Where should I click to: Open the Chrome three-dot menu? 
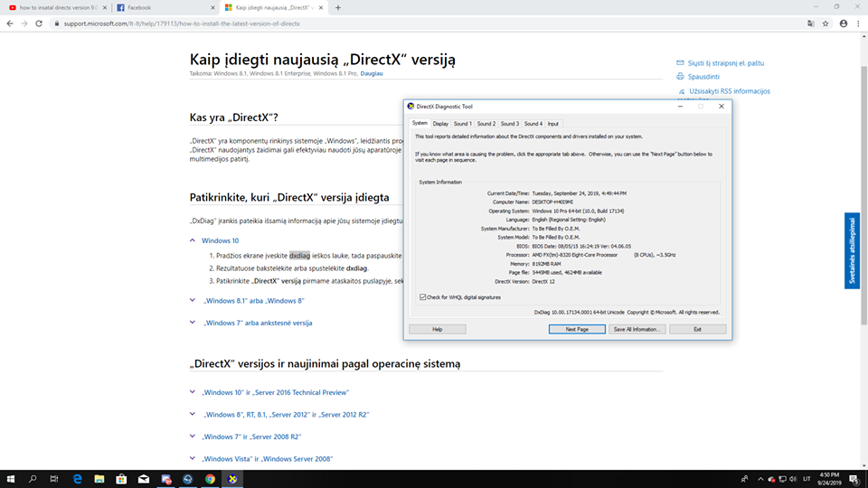(858, 23)
